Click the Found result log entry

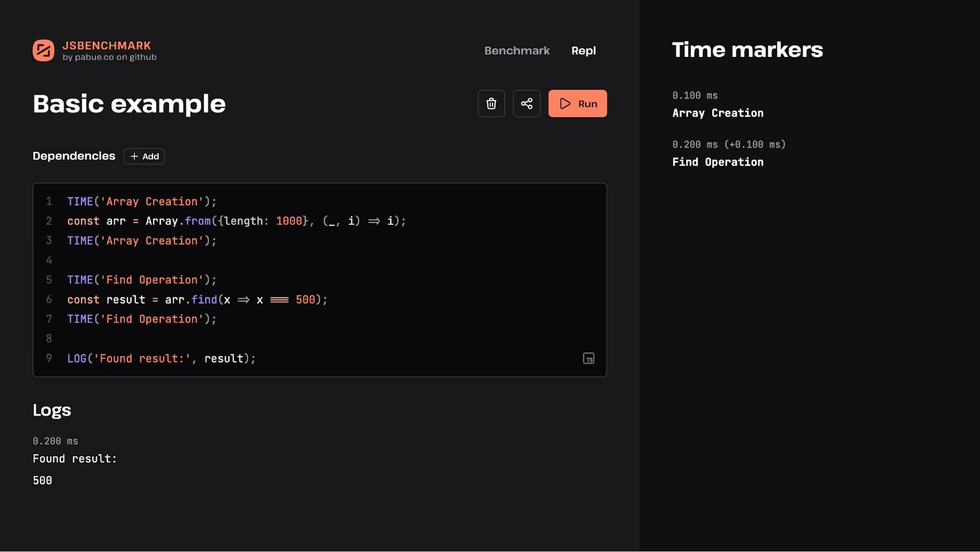[75, 458]
